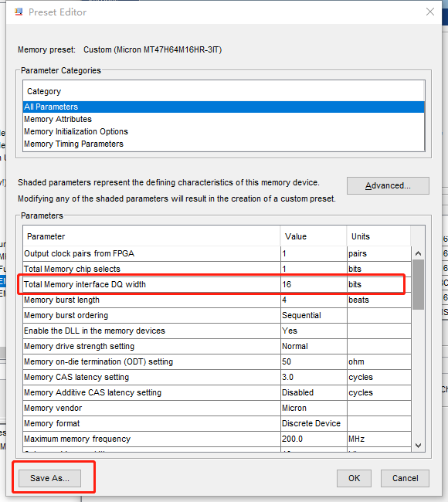Select Memory burst length row
Screen dimensions: 448x502
pos(217,300)
